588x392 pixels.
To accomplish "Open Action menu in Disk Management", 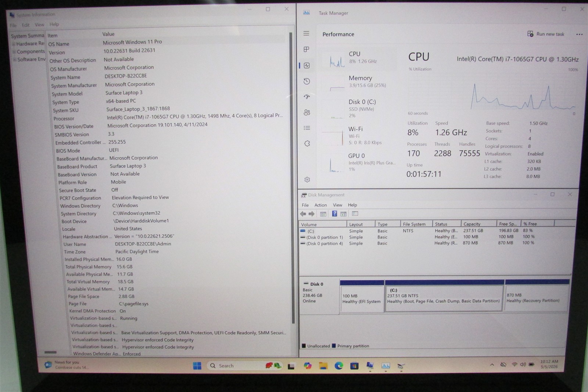I will 320,205.
